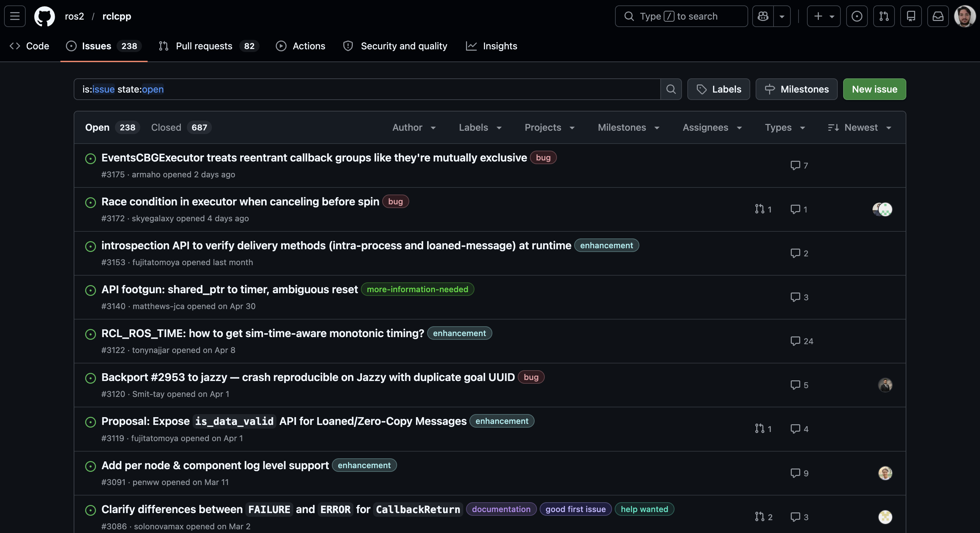Click the good first issue label
Image resolution: width=980 pixels, height=533 pixels.
click(x=575, y=509)
